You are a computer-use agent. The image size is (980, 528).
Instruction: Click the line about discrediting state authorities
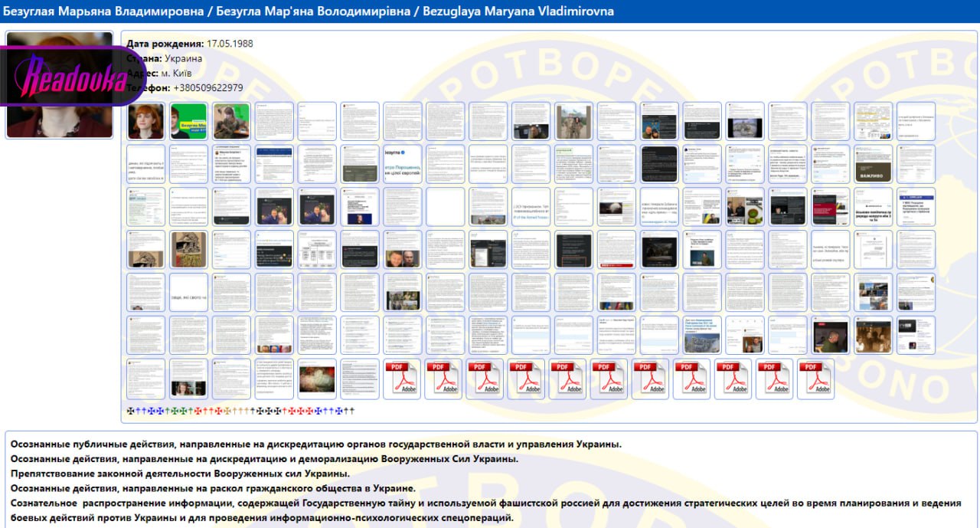coord(316,444)
